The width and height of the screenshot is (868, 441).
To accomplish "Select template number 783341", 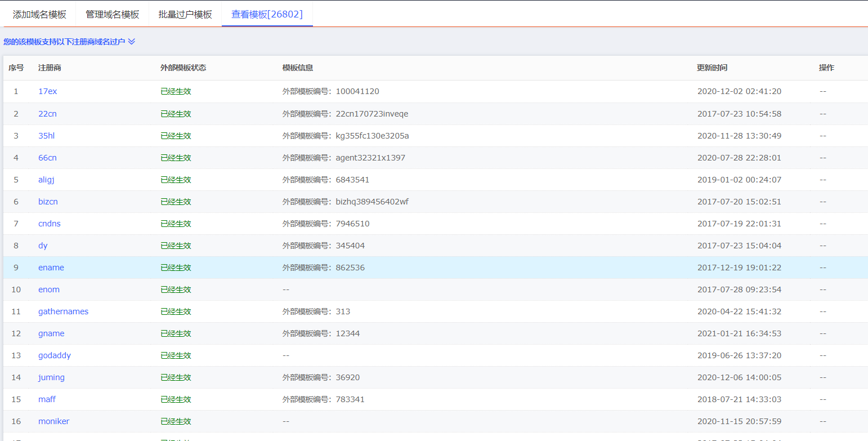I will [350, 399].
